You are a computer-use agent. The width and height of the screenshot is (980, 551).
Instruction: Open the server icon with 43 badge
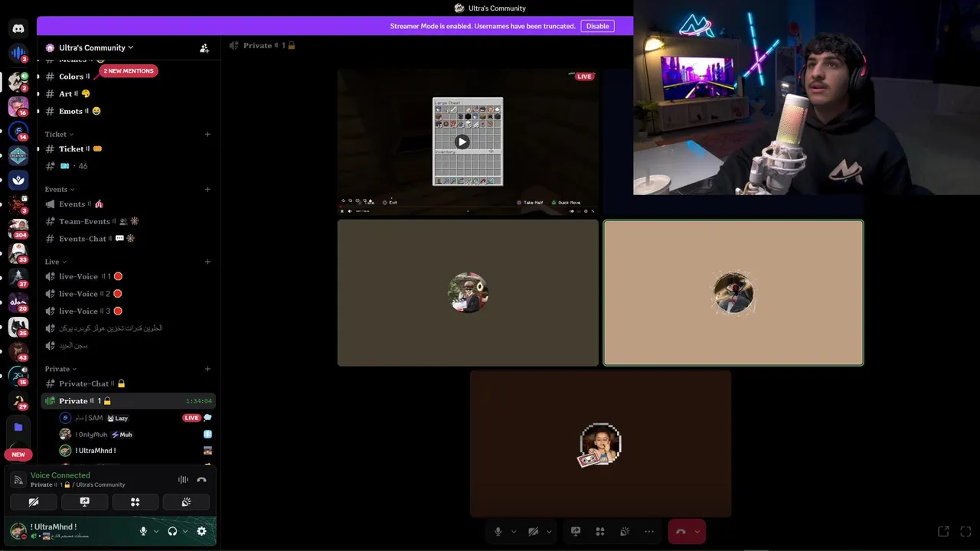tap(18, 350)
